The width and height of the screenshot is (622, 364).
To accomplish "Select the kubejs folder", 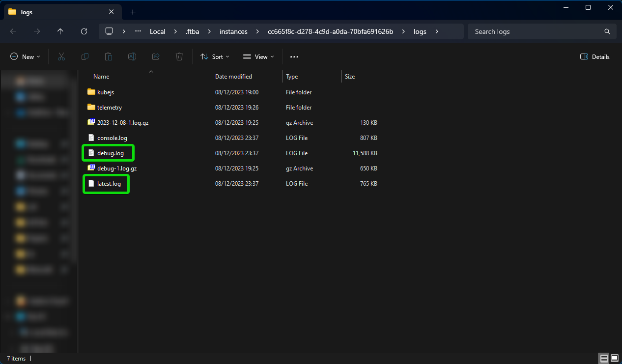I will click(x=106, y=92).
